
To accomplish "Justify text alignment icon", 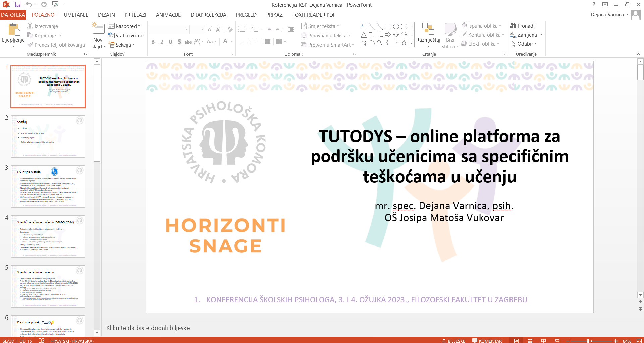I will [268, 42].
